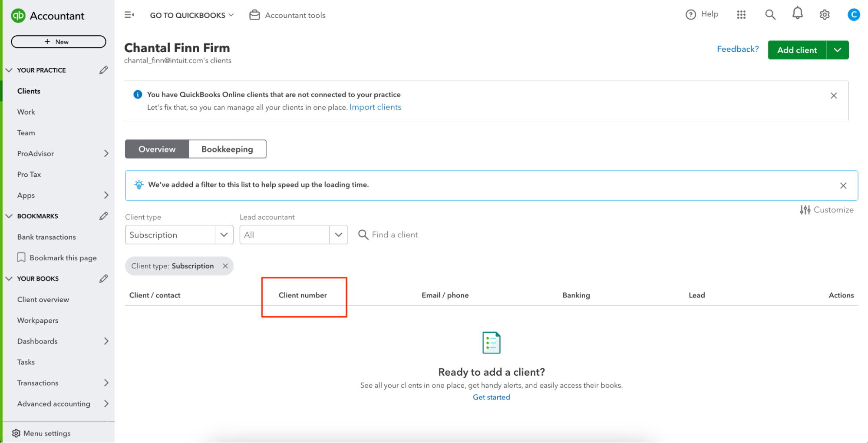The image size is (868, 443).
Task: Collapse the BOOKMARKS section
Action: tap(9, 216)
